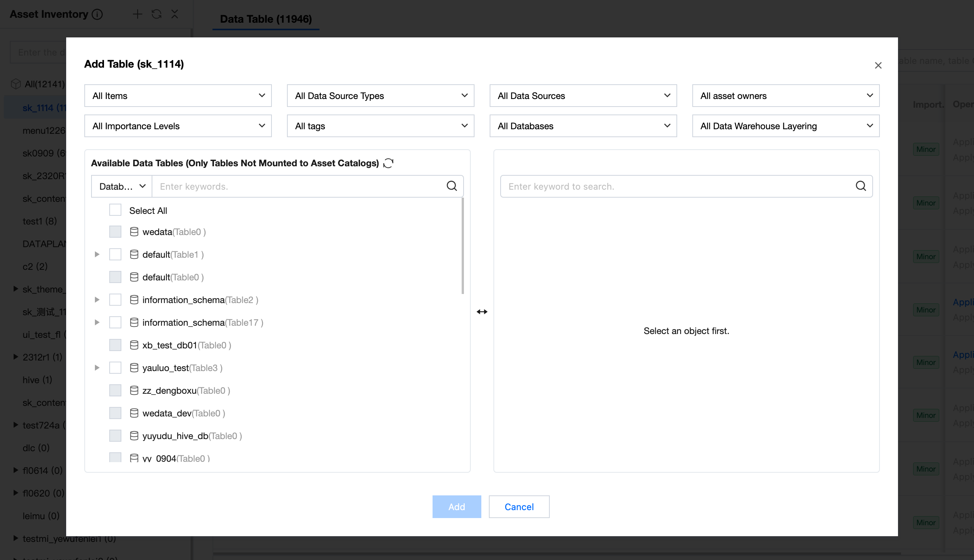Tick the checkbox for yauluo_test

pyautogui.click(x=115, y=368)
